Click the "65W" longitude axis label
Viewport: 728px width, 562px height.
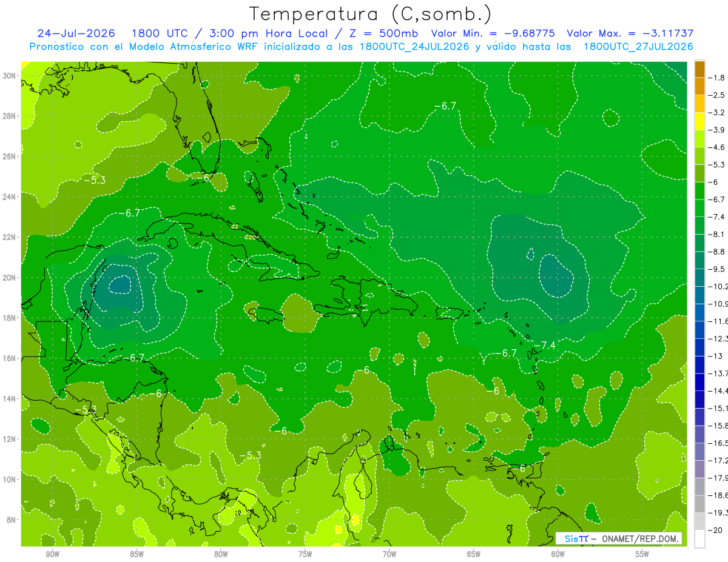(x=474, y=554)
